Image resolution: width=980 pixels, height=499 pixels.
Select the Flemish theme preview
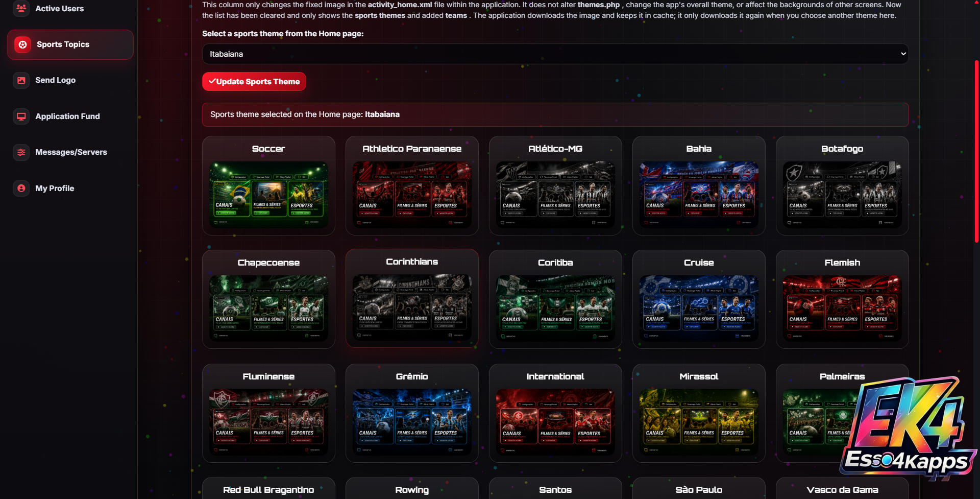(x=842, y=308)
